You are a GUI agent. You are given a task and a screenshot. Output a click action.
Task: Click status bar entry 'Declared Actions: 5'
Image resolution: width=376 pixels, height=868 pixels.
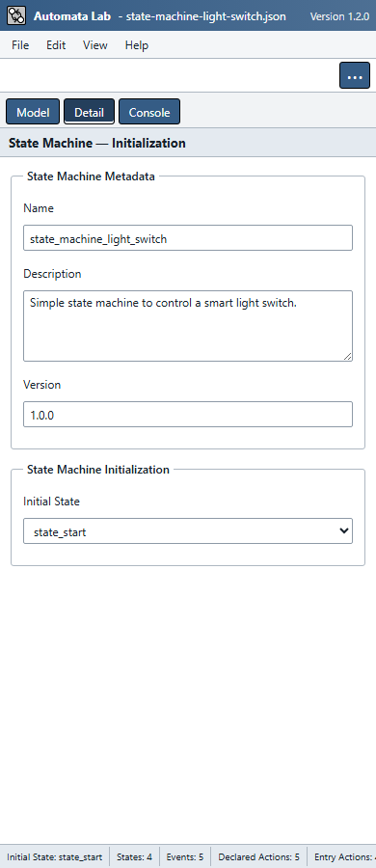[259, 857]
